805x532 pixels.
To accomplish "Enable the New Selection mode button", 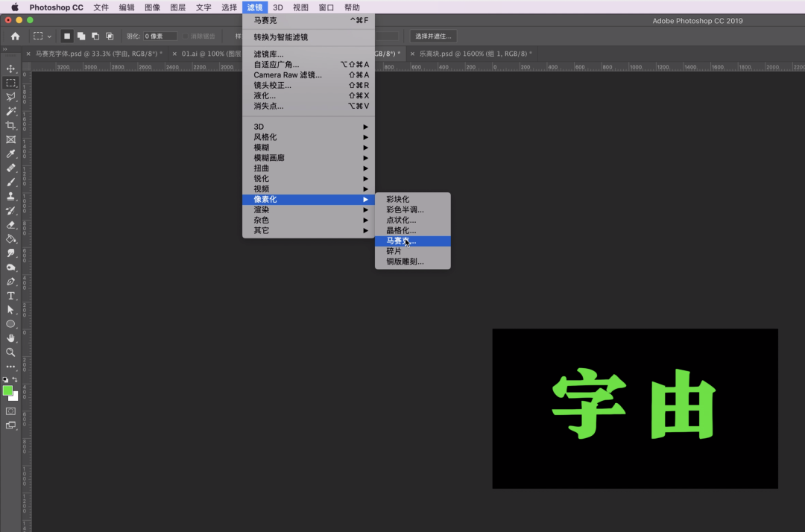I will coord(67,36).
